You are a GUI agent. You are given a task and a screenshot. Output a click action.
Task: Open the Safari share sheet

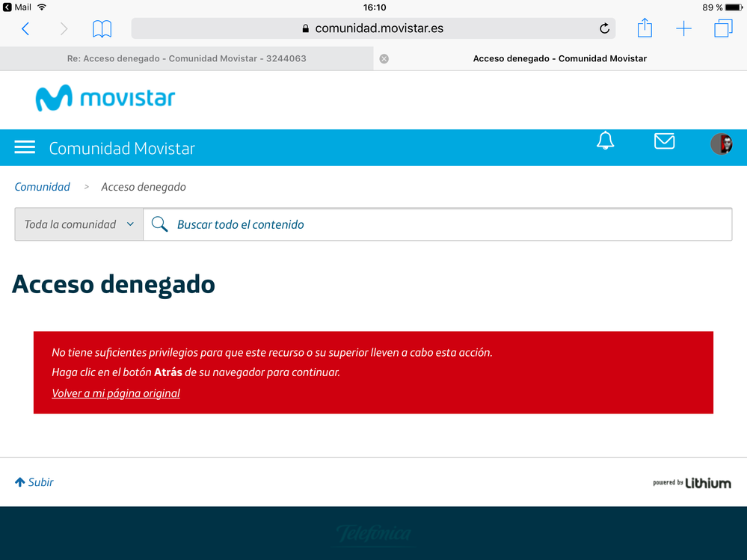click(x=645, y=28)
